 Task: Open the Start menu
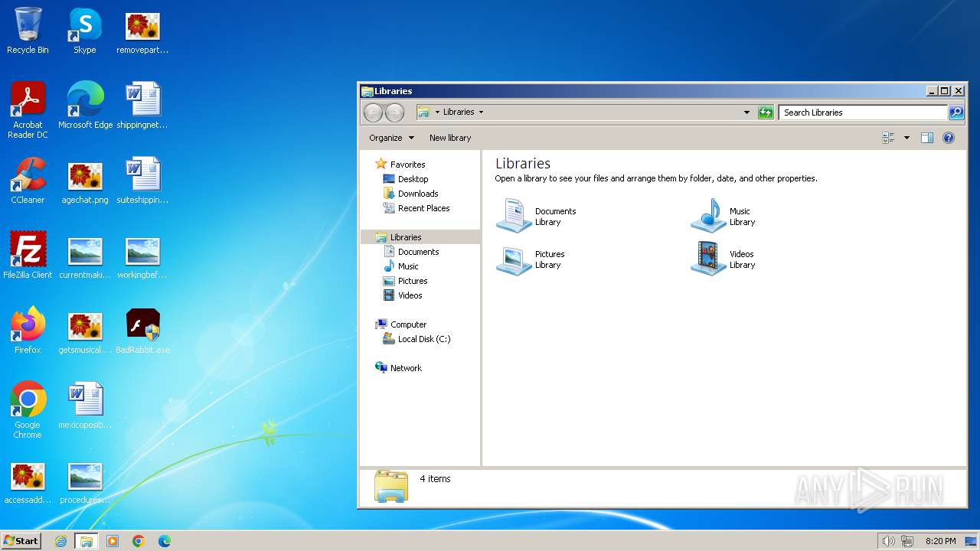[21, 541]
